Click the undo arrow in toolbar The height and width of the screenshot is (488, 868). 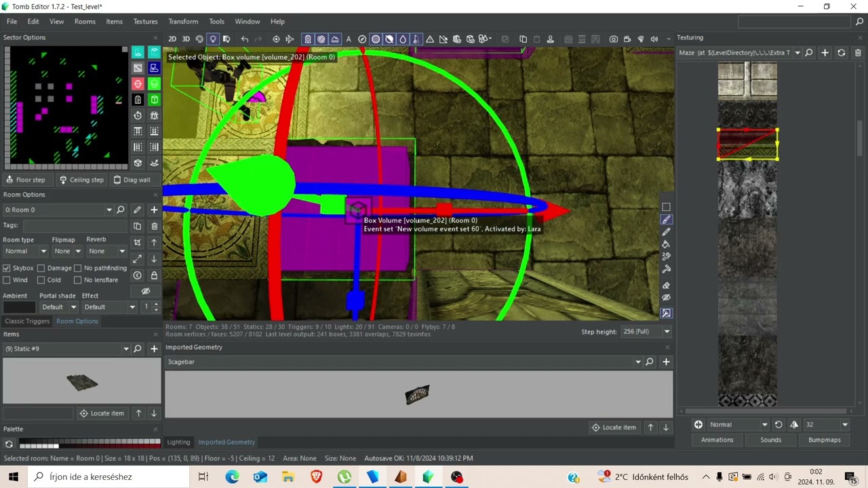(245, 39)
